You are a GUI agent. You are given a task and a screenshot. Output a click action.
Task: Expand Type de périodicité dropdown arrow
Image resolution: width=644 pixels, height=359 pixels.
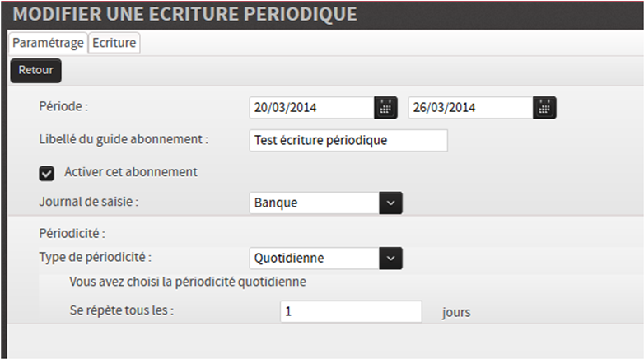coord(390,259)
